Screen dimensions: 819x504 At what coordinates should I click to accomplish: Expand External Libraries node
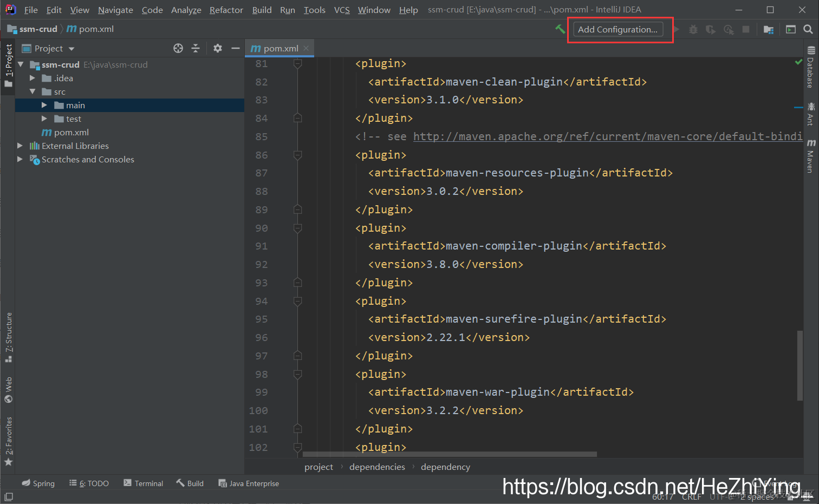click(20, 146)
